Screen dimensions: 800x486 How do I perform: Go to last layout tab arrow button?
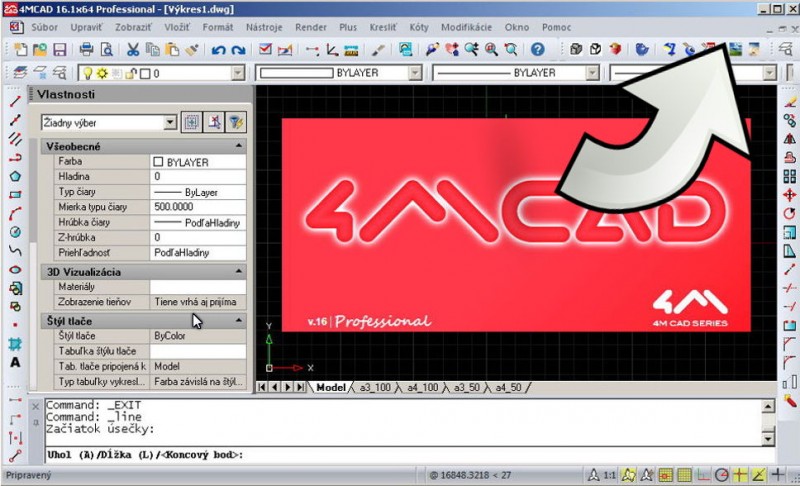301,388
